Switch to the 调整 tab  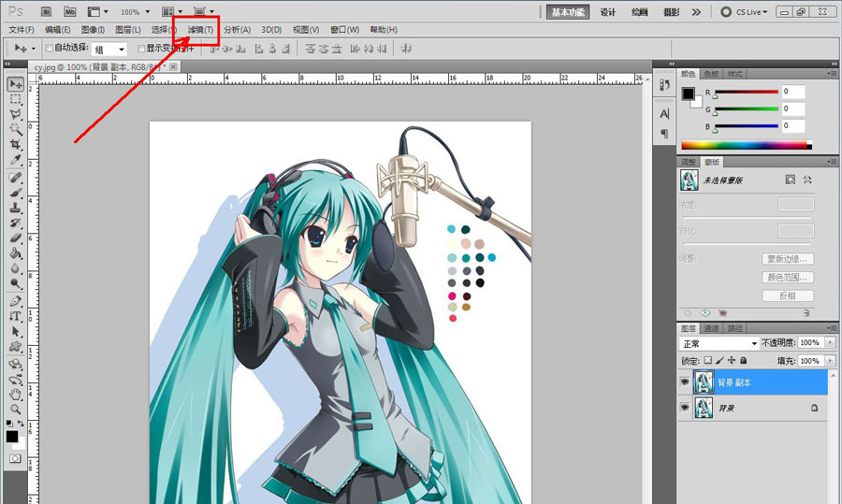point(689,162)
